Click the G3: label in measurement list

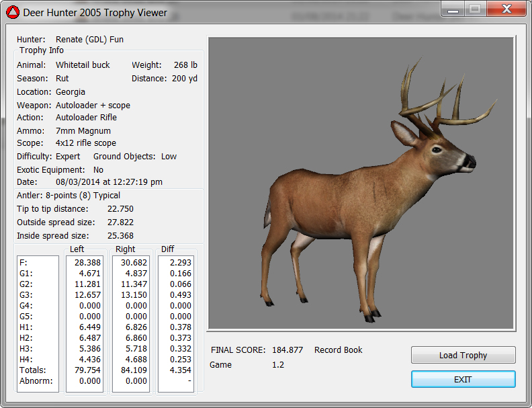pos(28,294)
